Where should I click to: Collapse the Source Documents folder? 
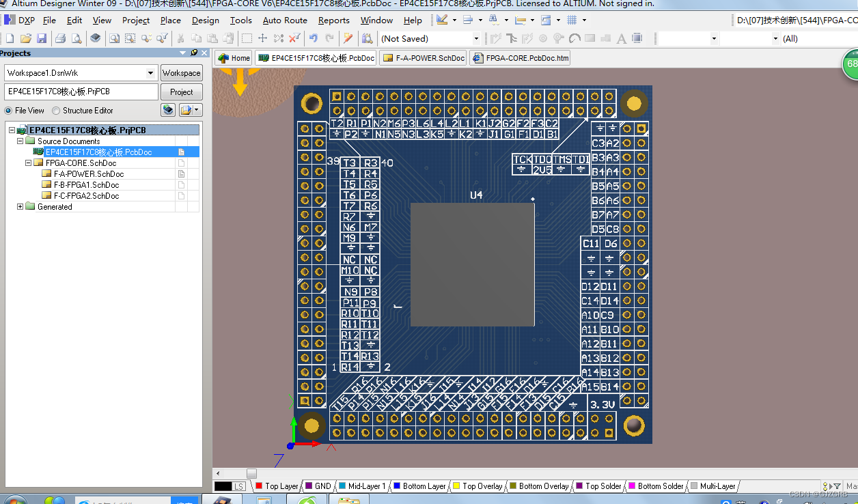20,141
